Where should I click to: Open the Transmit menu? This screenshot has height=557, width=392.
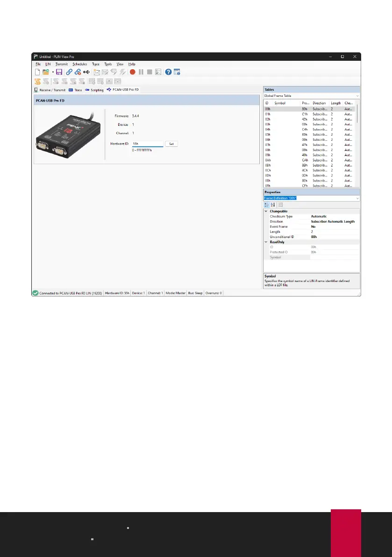pos(61,64)
